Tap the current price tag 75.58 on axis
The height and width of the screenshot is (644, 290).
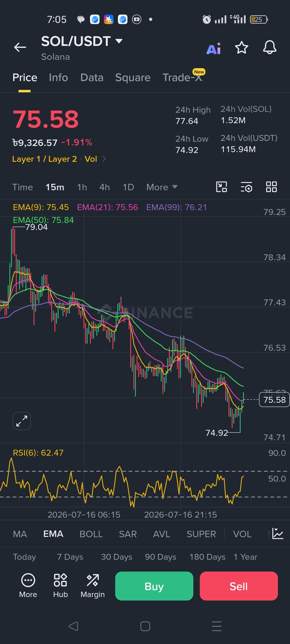(274, 400)
